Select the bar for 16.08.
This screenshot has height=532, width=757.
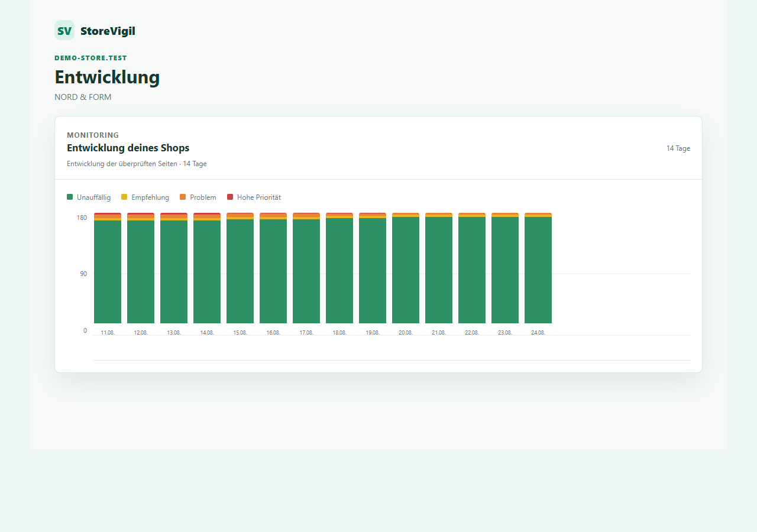(x=273, y=268)
